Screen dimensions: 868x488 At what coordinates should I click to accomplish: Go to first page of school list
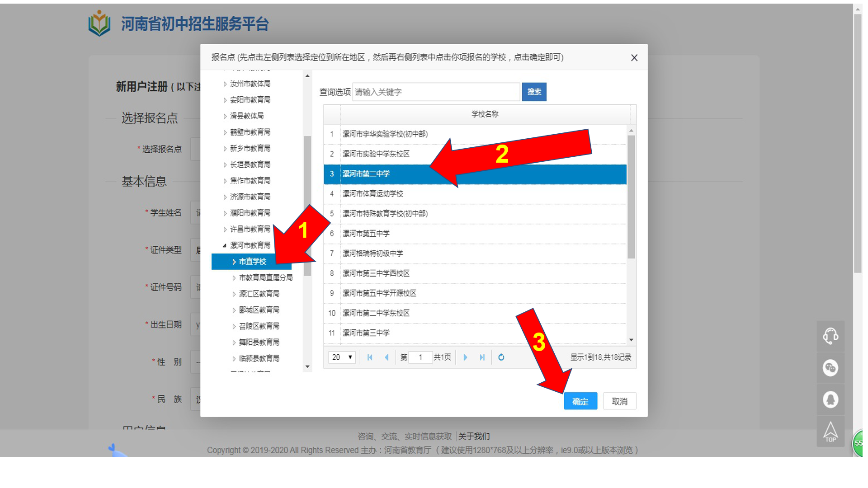pyautogui.click(x=370, y=357)
